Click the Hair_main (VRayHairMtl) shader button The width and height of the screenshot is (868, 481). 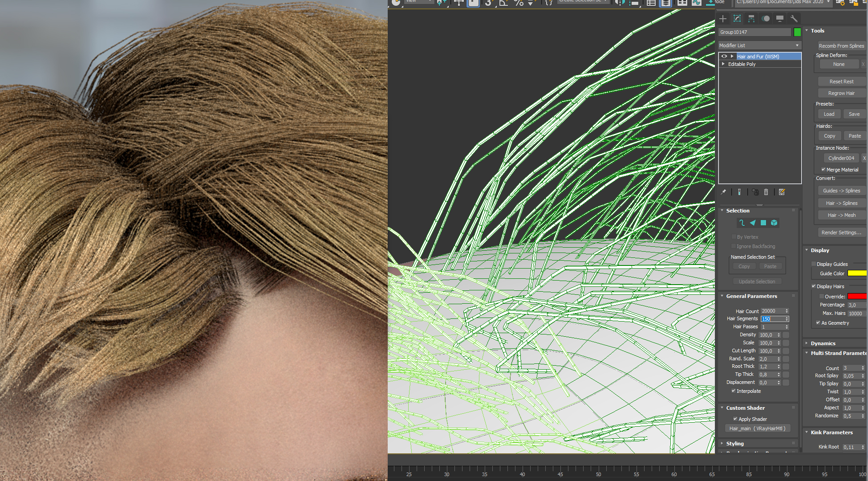point(758,428)
